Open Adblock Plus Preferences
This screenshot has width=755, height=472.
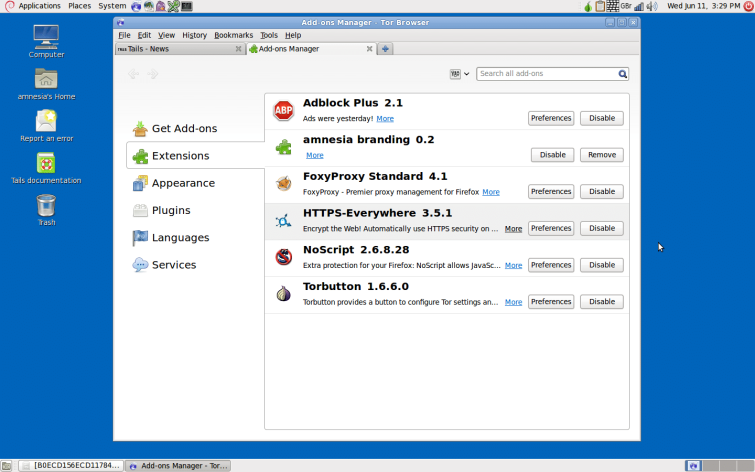pyautogui.click(x=551, y=118)
